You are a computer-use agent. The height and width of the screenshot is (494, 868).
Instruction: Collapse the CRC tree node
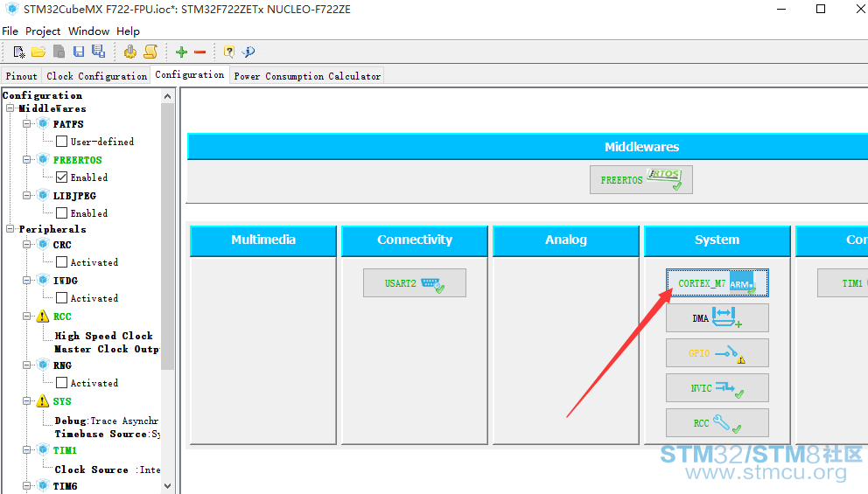click(26, 244)
